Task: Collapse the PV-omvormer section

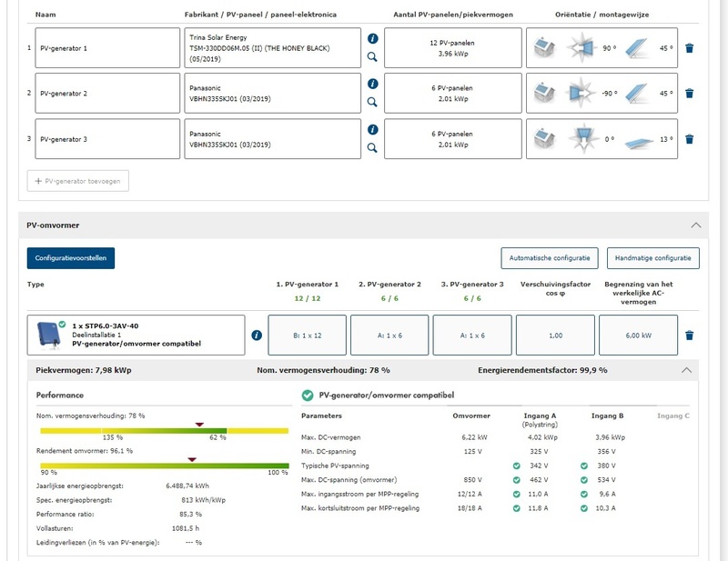Action: (x=695, y=224)
